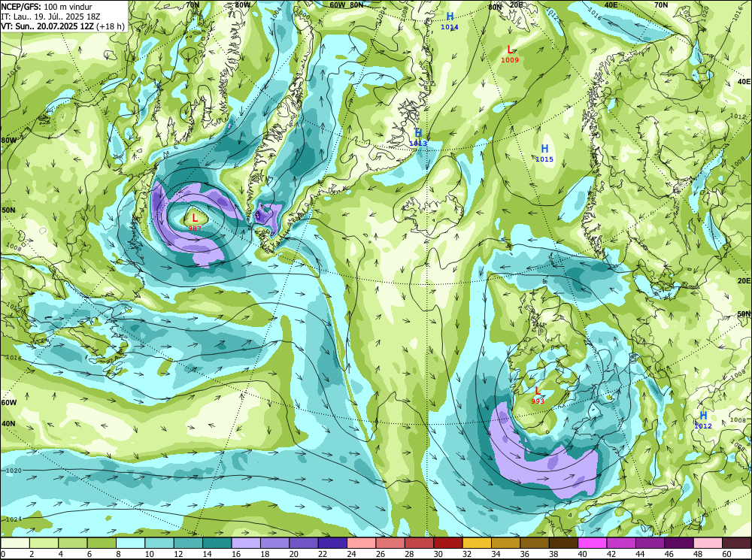Image resolution: width=752 pixels, height=560 pixels.
Task: Select the 993 pressure value label
Action: tap(538, 401)
